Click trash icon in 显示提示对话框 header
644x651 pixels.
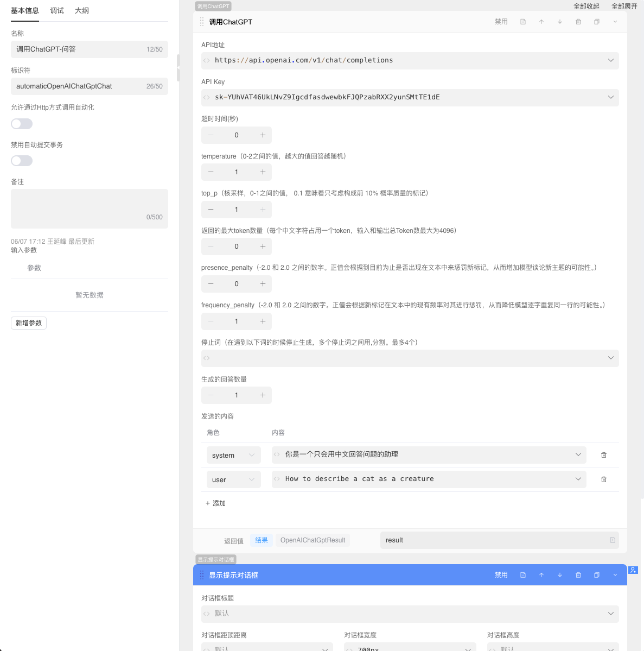tap(578, 575)
